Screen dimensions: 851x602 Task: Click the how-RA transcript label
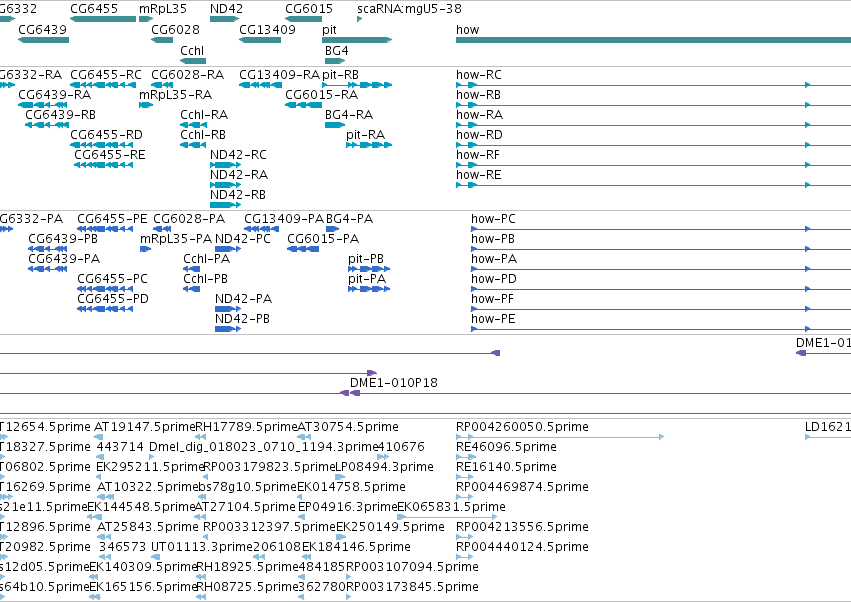coord(479,115)
